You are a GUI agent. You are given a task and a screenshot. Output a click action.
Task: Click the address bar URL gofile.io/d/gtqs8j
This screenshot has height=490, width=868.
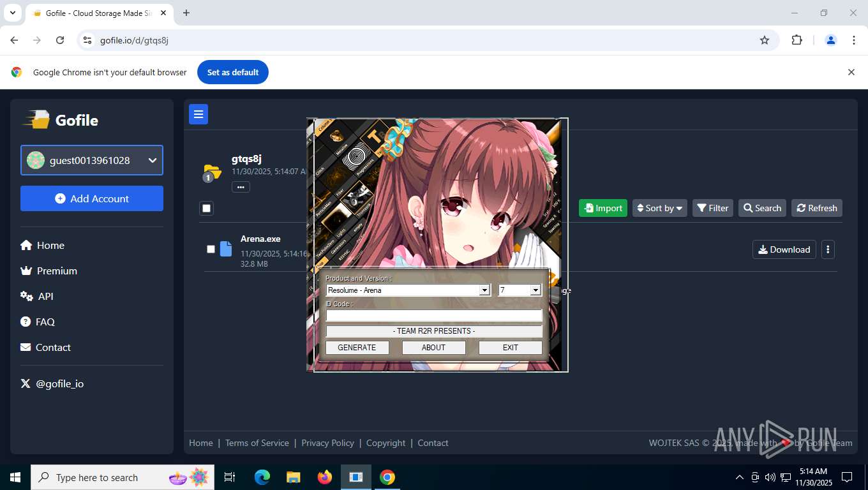[134, 40]
